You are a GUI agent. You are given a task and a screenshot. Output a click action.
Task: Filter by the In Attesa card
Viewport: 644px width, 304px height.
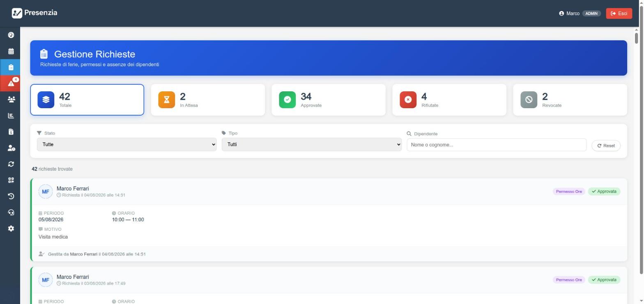[x=208, y=100]
